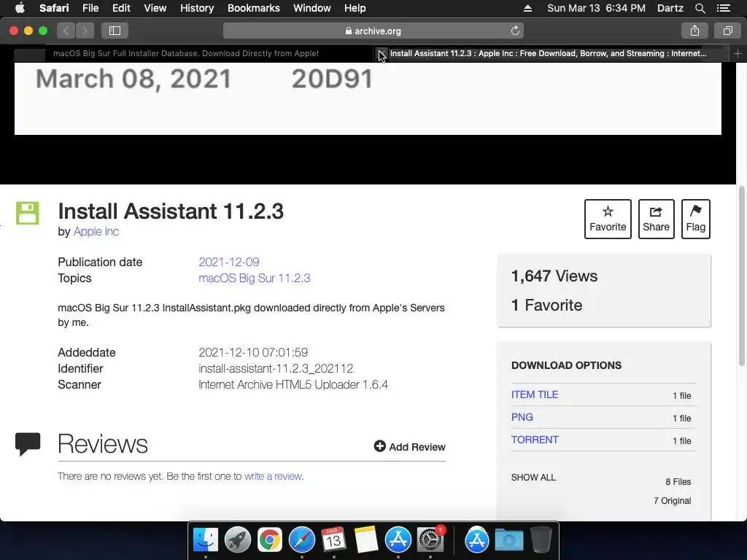Open Launchpad from the Dock
Viewport: 747px width, 560px height.
[238, 540]
